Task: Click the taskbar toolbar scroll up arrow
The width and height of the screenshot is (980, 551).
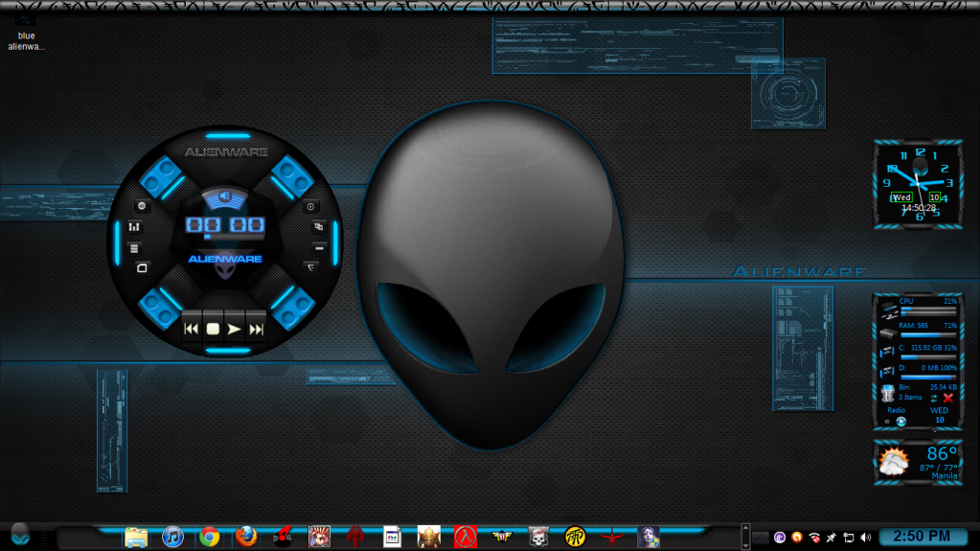Action: pyautogui.click(x=745, y=528)
